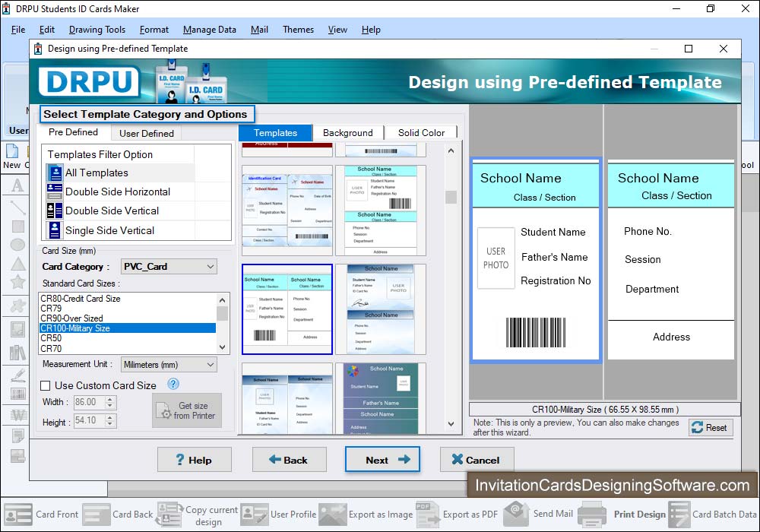Click the Help button
Screen dimensions: 760x532
(195, 459)
